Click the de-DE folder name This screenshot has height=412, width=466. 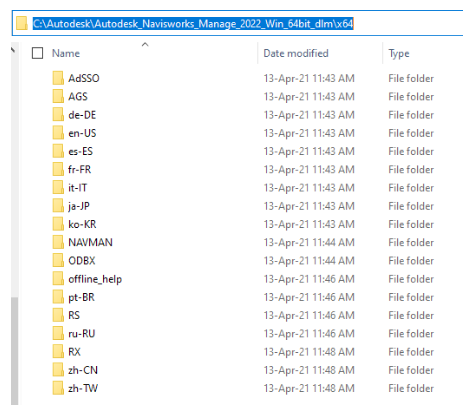[82, 115]
